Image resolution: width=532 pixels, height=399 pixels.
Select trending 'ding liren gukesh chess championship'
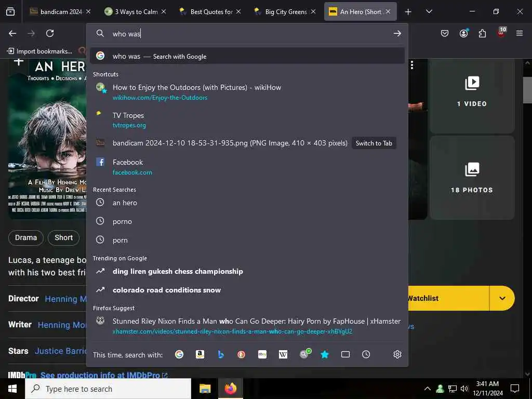click(x=247, y=271)
